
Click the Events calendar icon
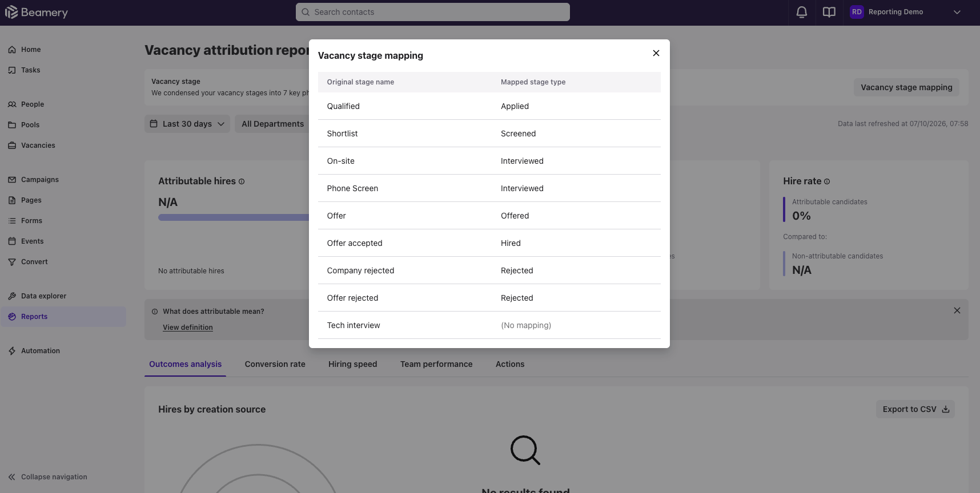[x=12, y=241]
